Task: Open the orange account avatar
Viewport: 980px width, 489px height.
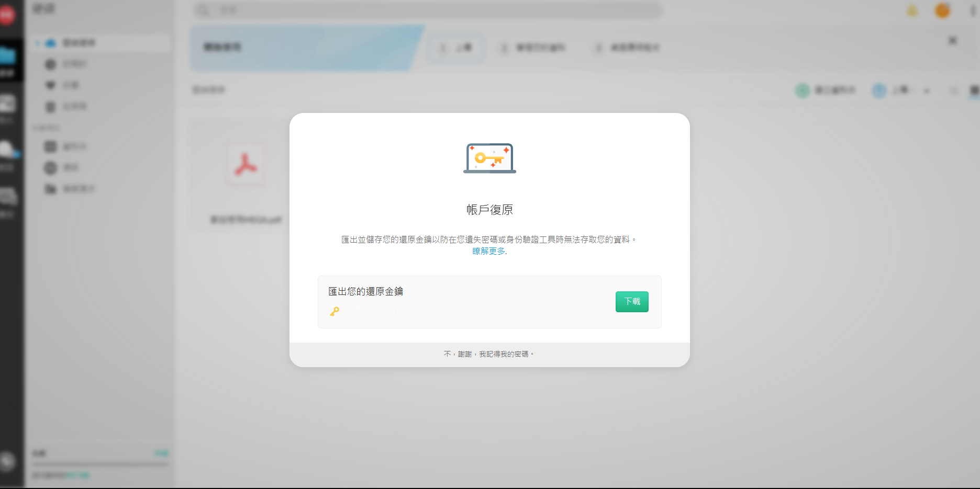Action: [x=942, y=11]
